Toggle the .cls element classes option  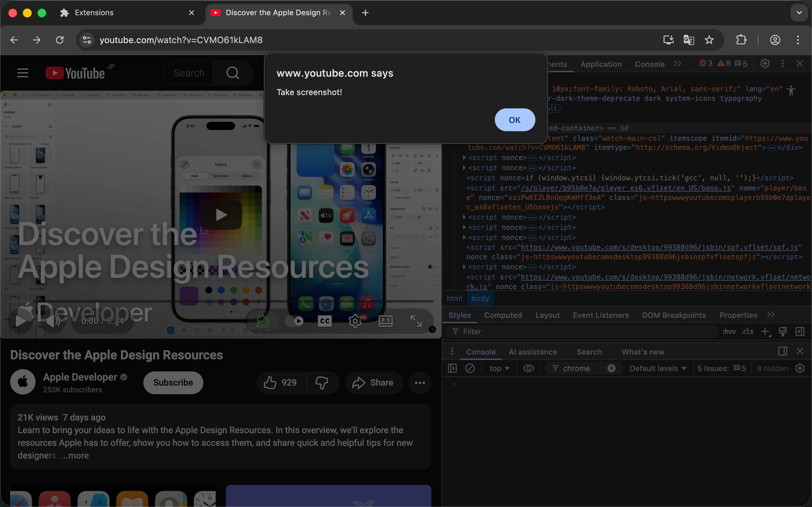[747, 332]
